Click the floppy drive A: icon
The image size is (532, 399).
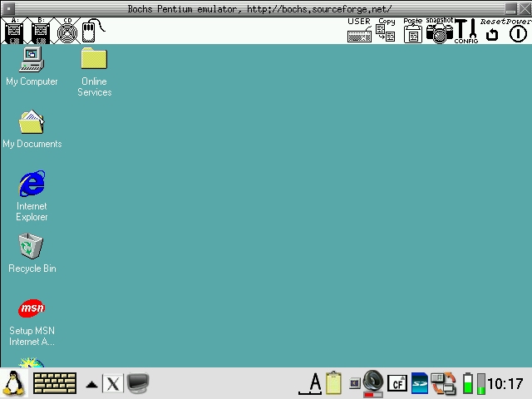tap(14, 31)
